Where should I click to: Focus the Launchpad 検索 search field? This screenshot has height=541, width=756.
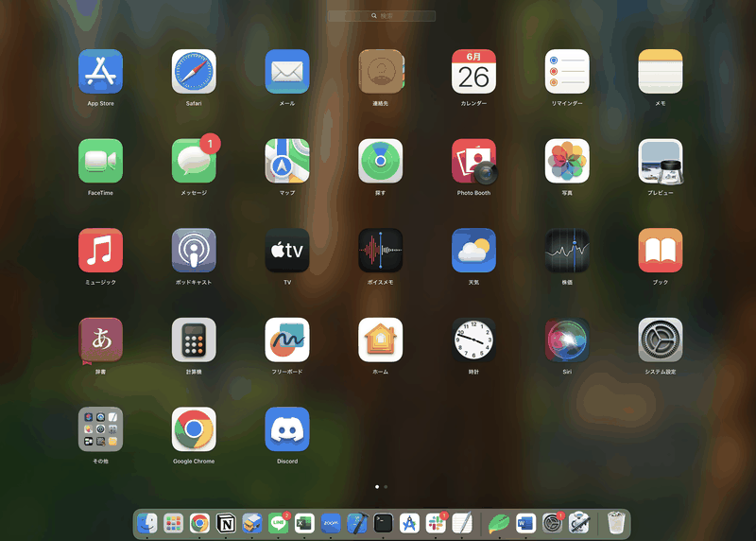(382, 16)
